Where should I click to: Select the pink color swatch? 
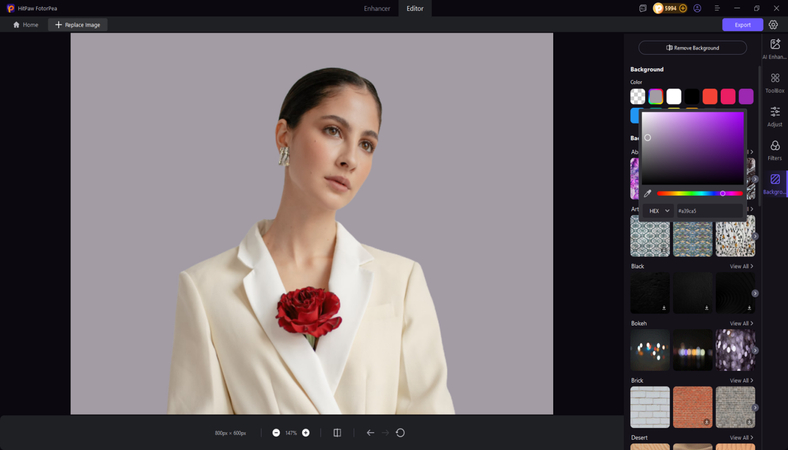click(x=728, y=96)
